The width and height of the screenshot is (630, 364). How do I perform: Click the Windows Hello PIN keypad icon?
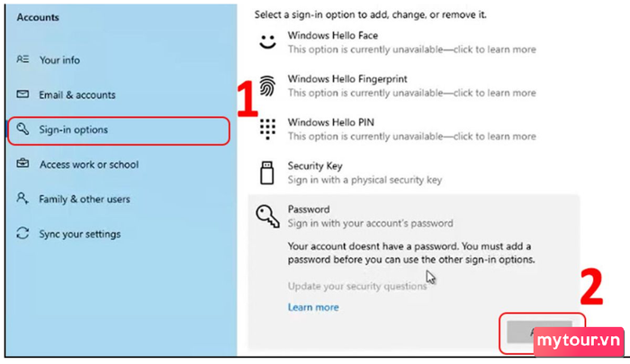coord(267,129)
